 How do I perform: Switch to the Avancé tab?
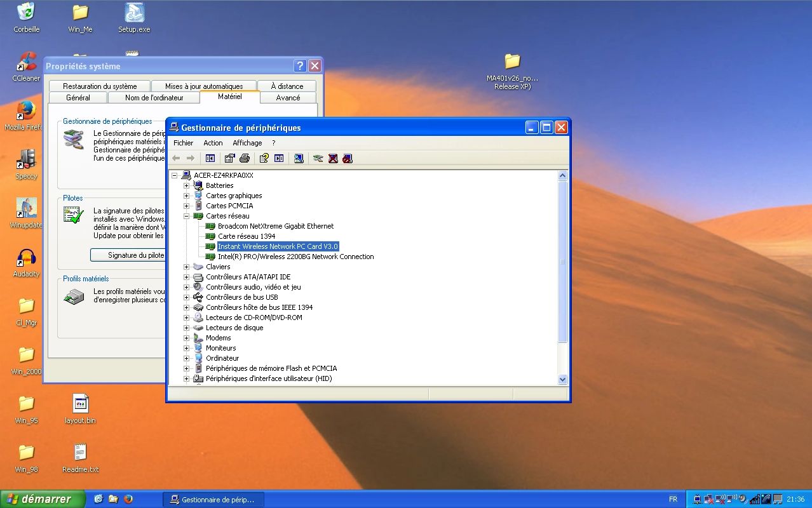coord(288,98)
